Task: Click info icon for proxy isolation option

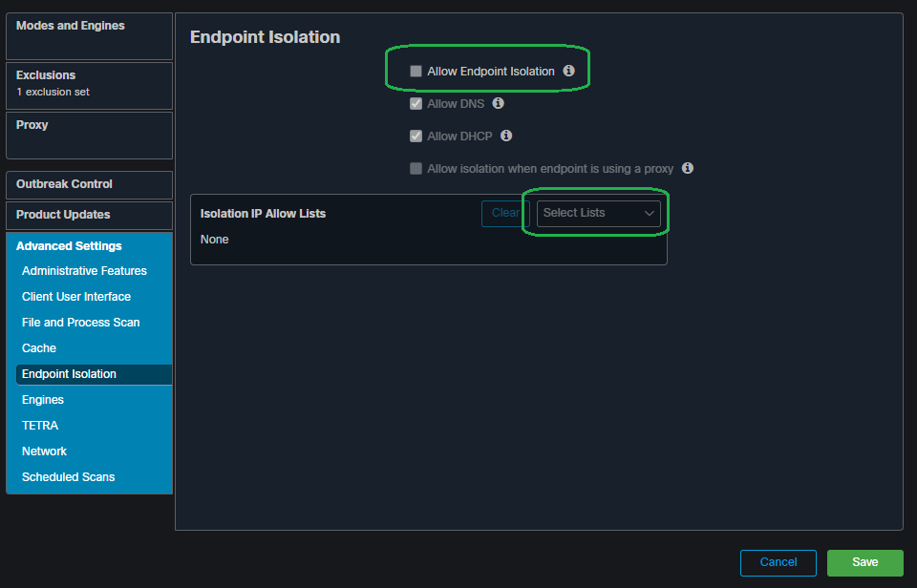Action: [x=688, y=169]
